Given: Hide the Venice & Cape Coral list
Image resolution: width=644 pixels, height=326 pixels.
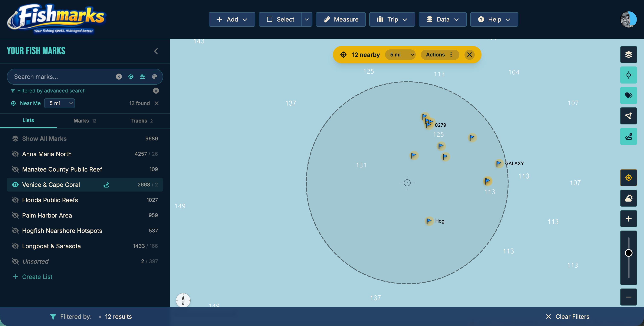Looking at the screenshot, I should pyautogui.click(x=15, y=185).
